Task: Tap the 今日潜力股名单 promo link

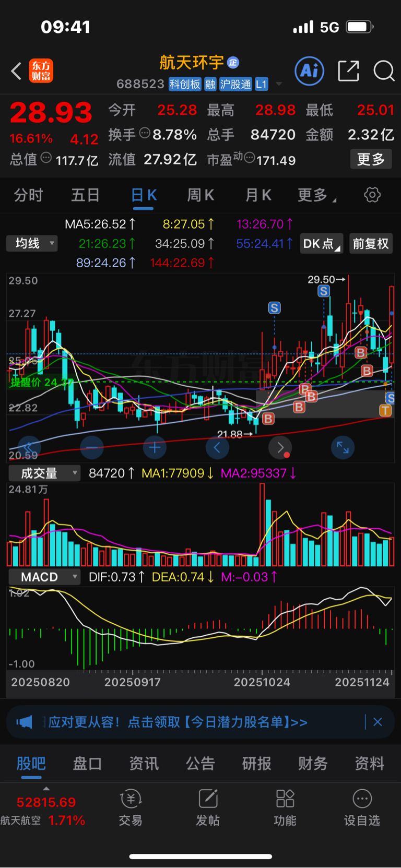Action: [245, 722]
